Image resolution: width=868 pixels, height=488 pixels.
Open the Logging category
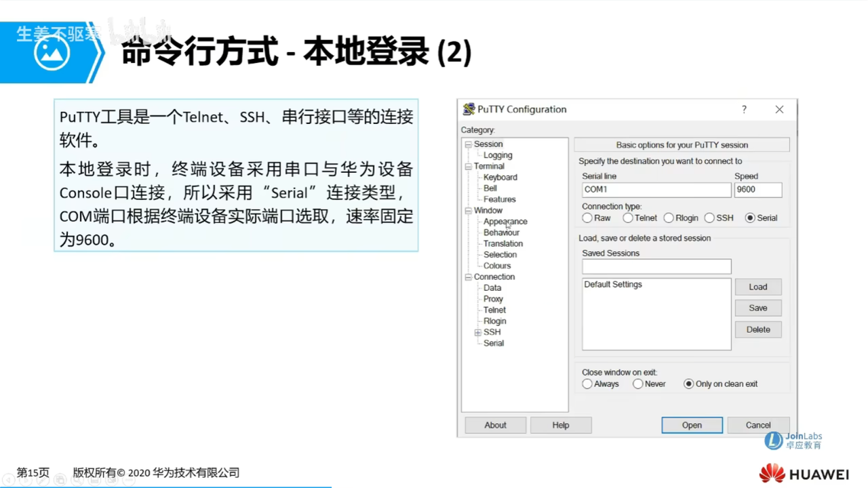pyautogui.click(x=498, y=155)
